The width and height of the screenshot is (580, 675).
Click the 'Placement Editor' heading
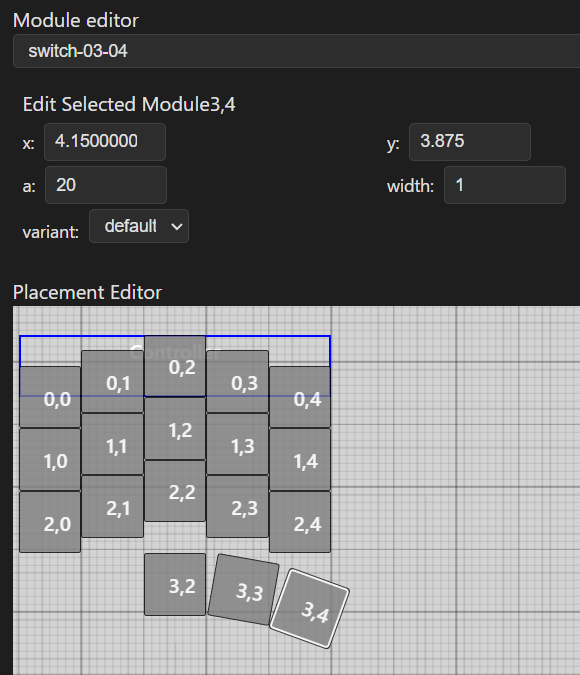point(87,292)
